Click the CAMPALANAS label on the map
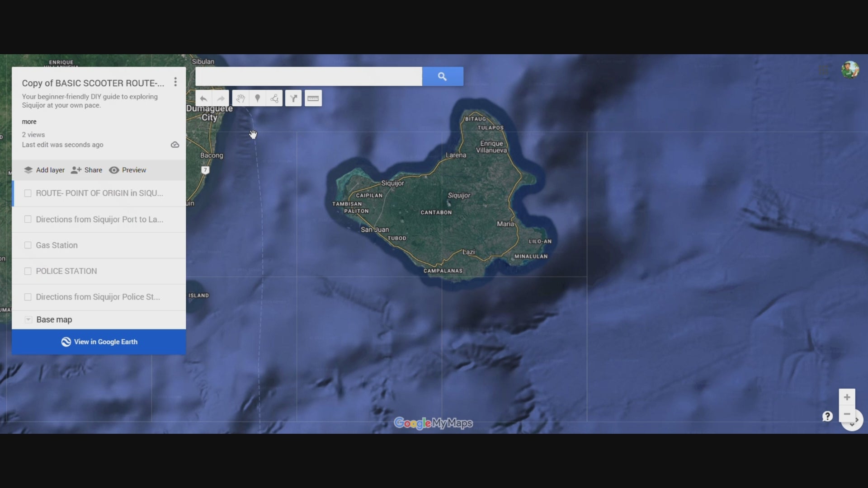Viewport: 868px width, 488px height. (443, 271)
